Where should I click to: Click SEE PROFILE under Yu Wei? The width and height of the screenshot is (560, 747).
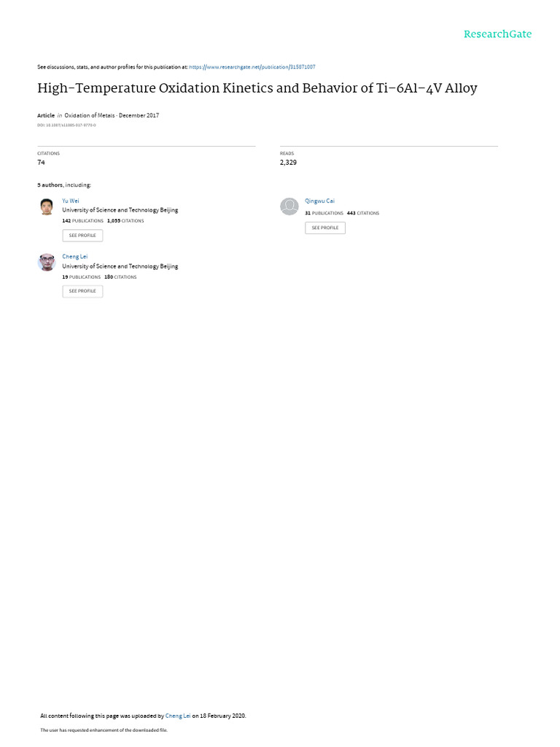(x=82, y=236)
